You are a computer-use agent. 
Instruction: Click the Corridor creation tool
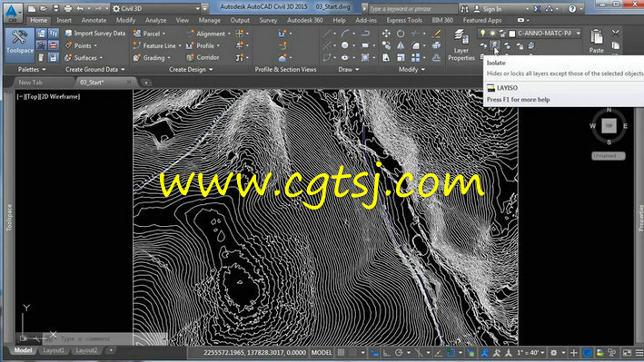coord(203,57)
